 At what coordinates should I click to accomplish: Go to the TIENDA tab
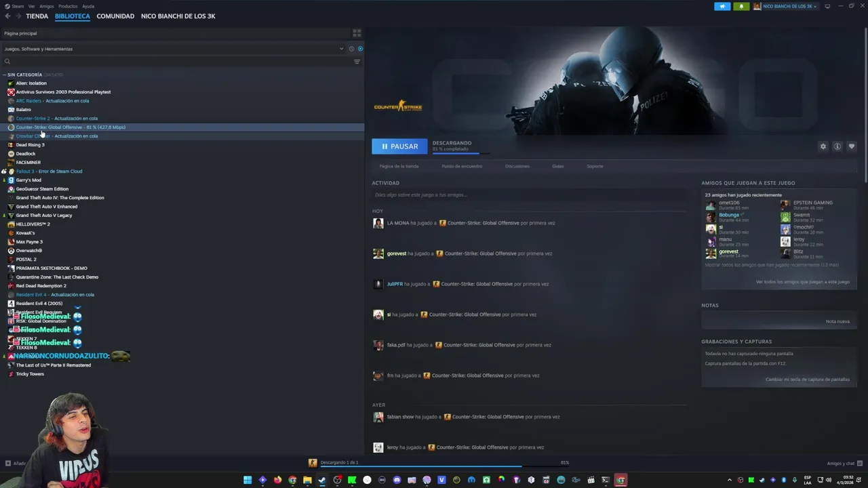(x=37, y=16)
